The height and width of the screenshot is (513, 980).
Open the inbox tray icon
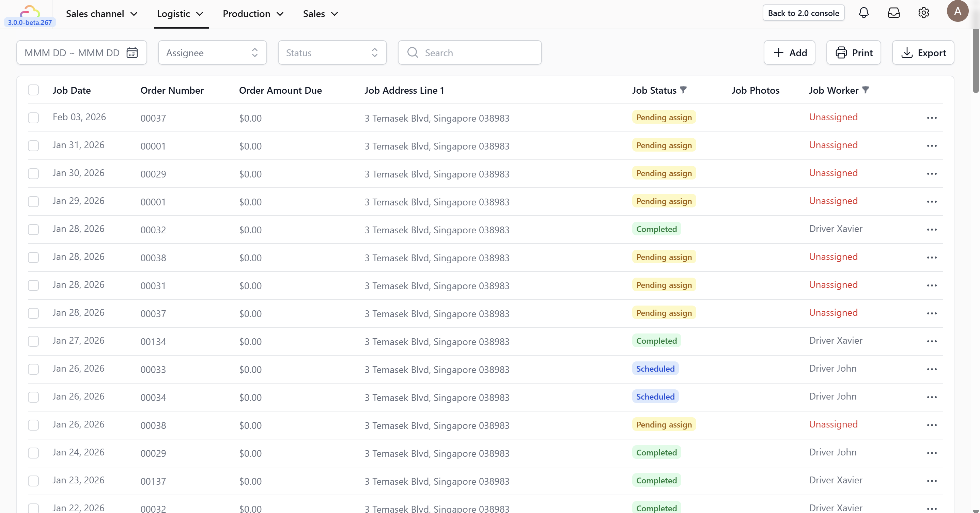tap(893, 13)
